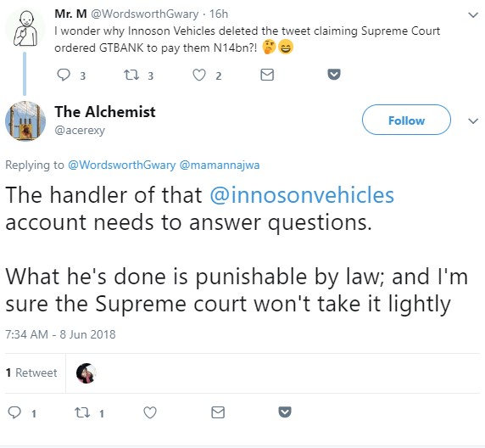Image resolution: width=485 pixels, height=448 pixels.
Task: Retweet Mr. M's tweet about Innoson
Action: coord(131,75)
